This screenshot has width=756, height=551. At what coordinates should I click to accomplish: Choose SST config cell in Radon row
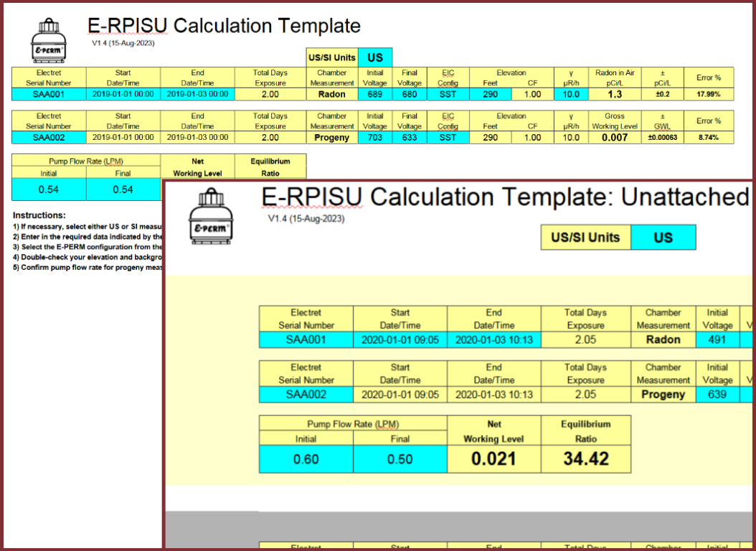point(448,94)
